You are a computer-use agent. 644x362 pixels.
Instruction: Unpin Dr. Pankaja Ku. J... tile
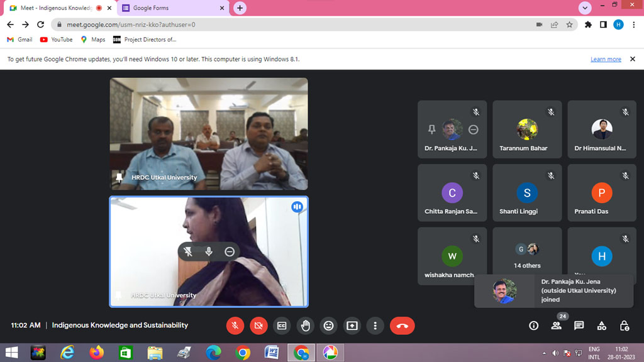click(x=431, y=129)
